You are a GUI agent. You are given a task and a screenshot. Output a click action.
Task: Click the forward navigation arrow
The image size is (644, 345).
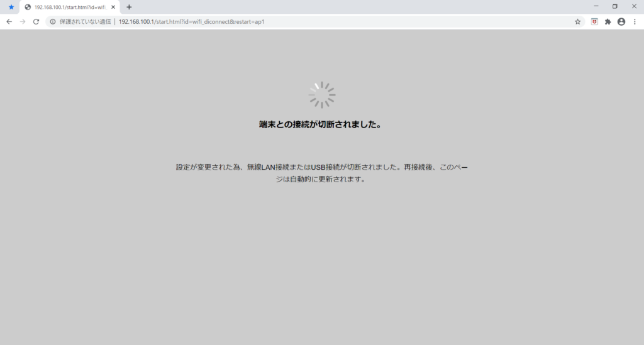pyautogui.click(x=23, y=22)
